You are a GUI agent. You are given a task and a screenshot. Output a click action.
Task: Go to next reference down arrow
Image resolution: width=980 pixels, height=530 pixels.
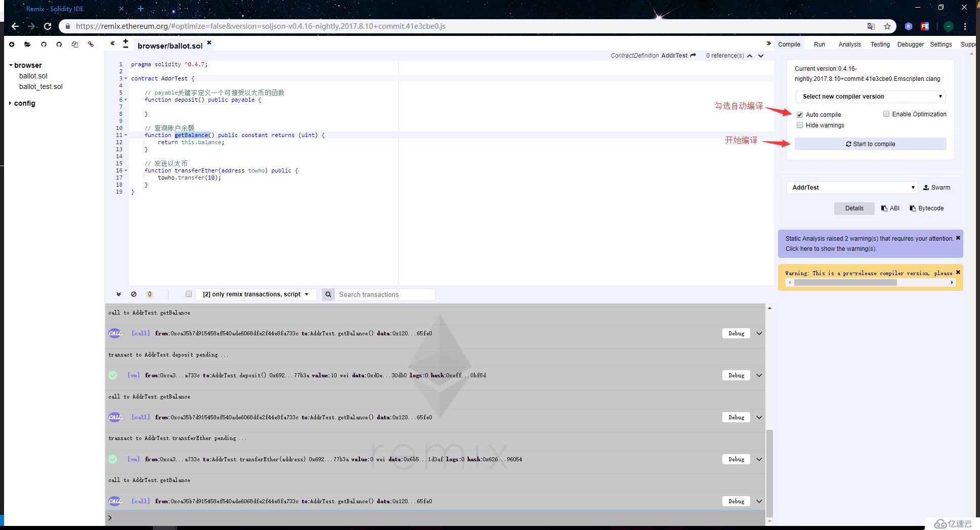[x=761, y=56]
